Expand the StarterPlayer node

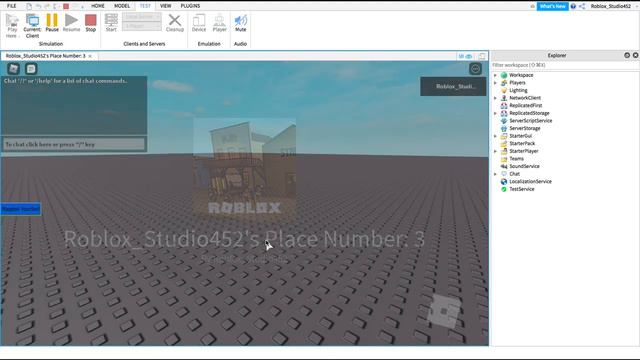pyautogui.click(x=496, y=151)
